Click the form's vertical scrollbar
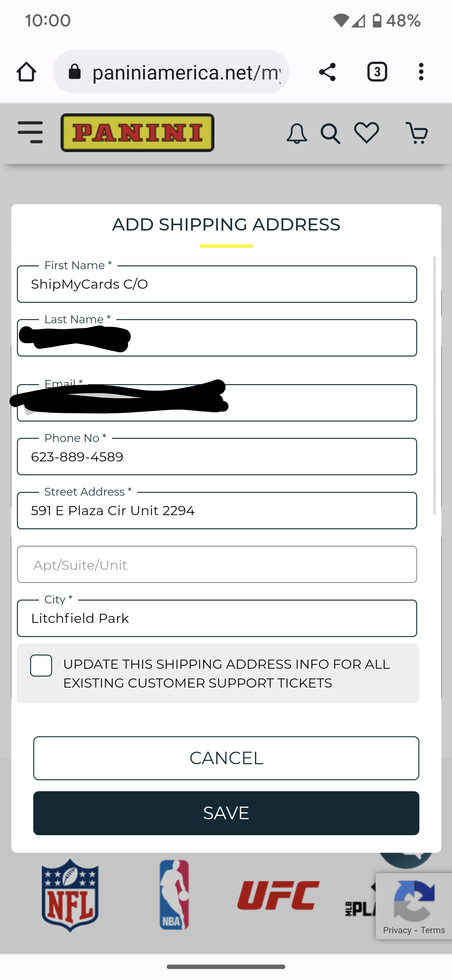452x980 pixels. [434, 385]
